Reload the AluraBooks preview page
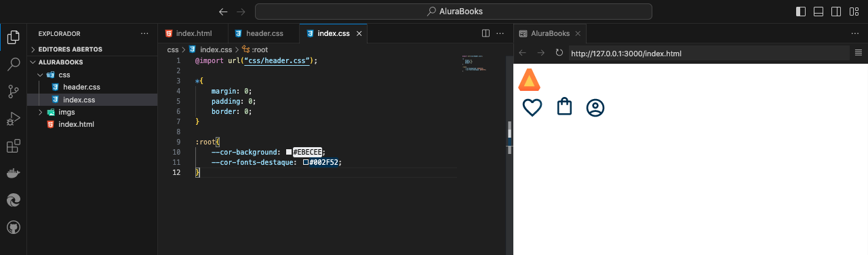Viewport: 868px width, 255px height. tap(559, 53)
